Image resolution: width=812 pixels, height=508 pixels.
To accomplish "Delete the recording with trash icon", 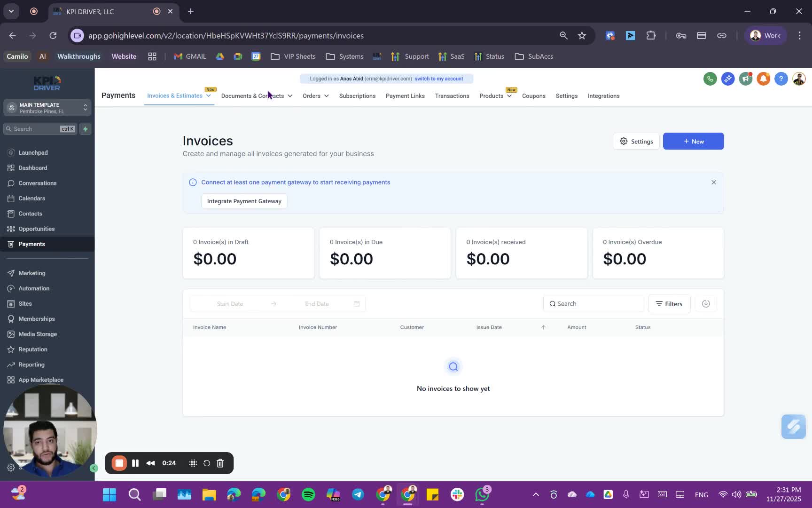I will coord(220,463).
